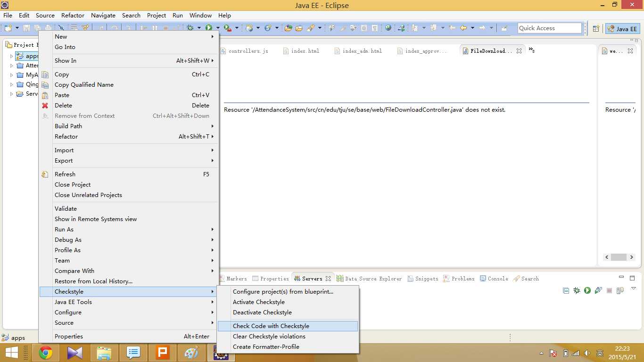Click the volume icon in system tray

pos(587,353)
